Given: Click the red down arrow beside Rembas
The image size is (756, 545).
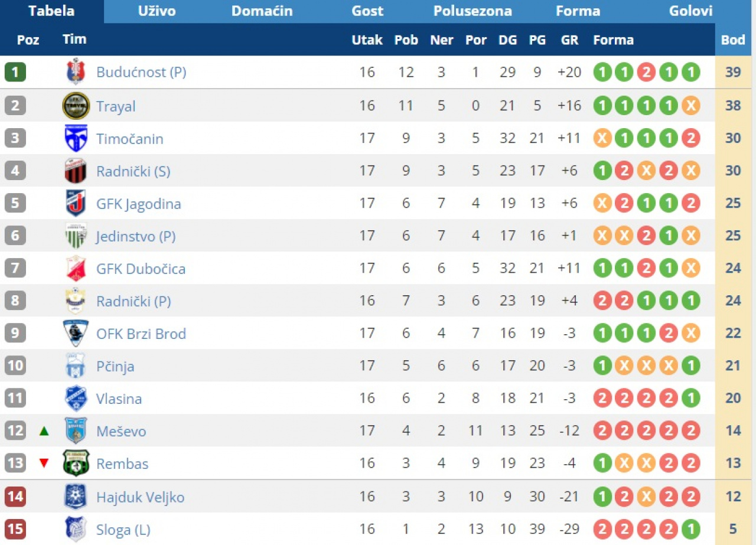Looking at the screenshot, I should 44,464.
